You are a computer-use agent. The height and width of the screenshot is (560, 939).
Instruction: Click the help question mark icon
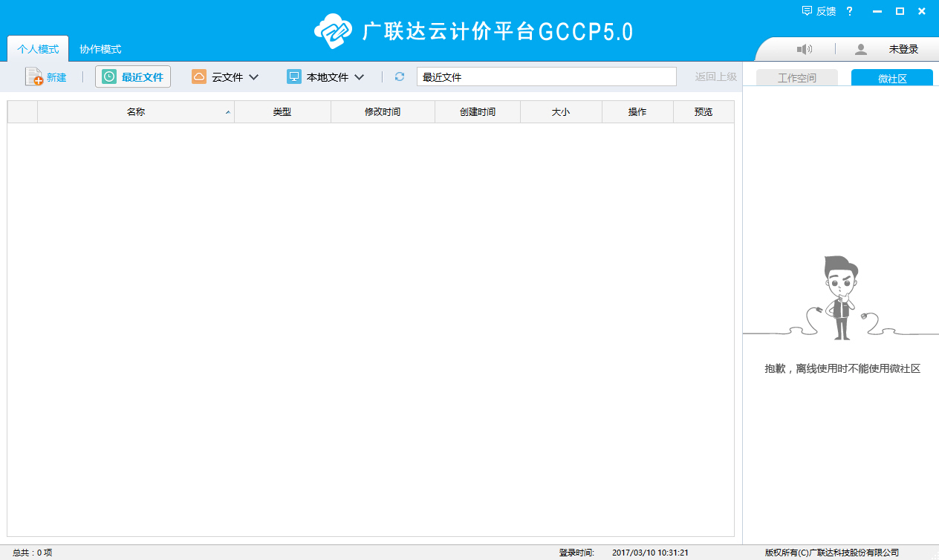pyautogui.click(x=849, y=11)
